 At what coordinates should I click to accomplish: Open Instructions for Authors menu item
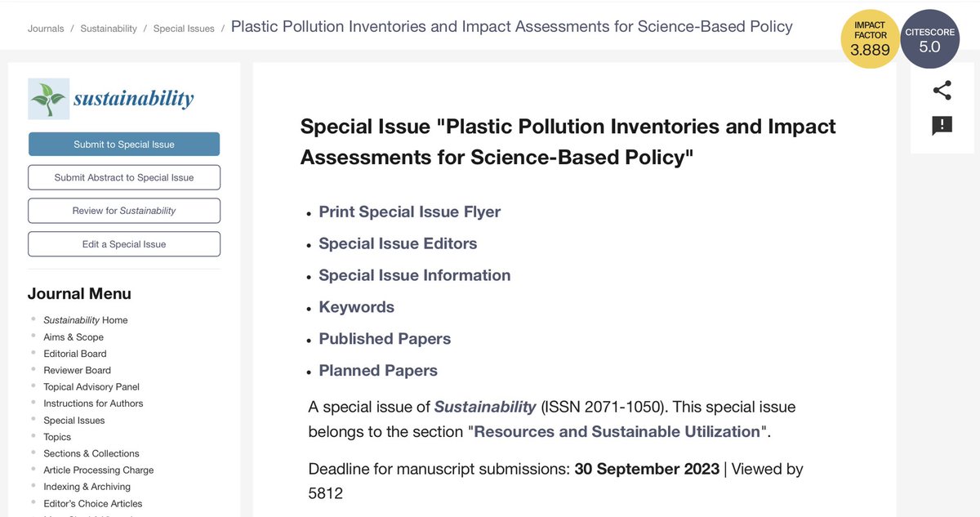[93, 403]
